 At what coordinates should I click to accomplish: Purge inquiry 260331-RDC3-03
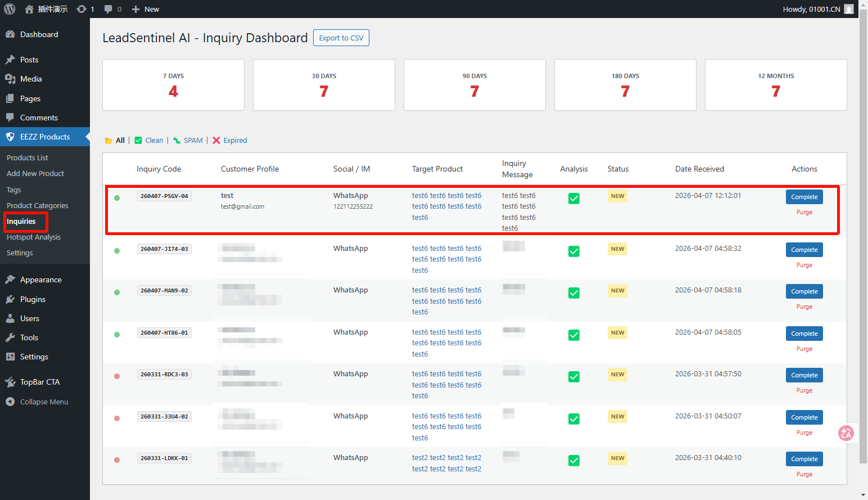(x=804, y=390)
